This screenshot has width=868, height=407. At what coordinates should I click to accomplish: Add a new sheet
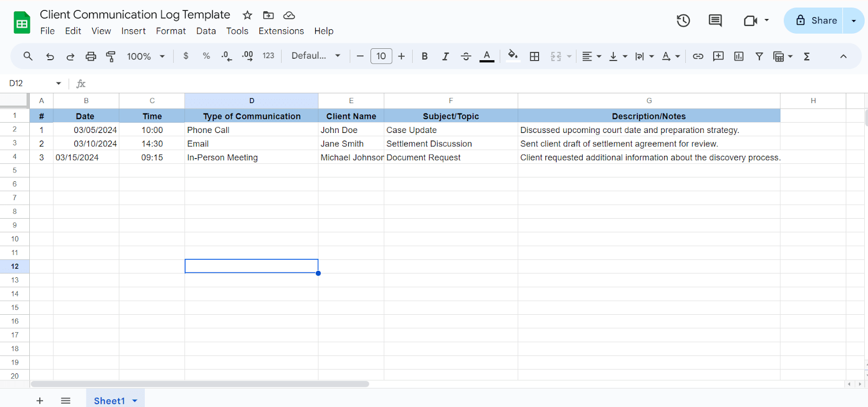point(40,400)
